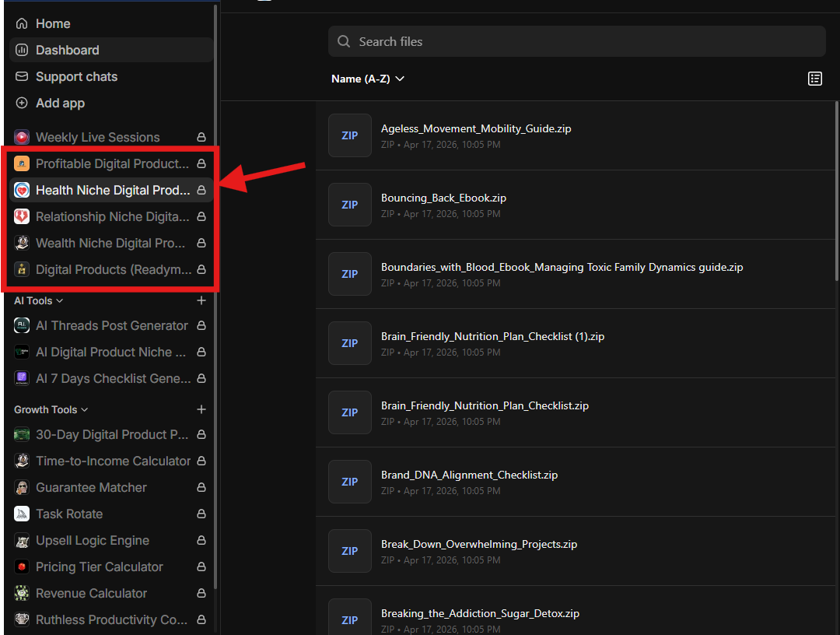Click the Add app plus icon
Viewport: 840px width, 635px height.
coord(22,103)
